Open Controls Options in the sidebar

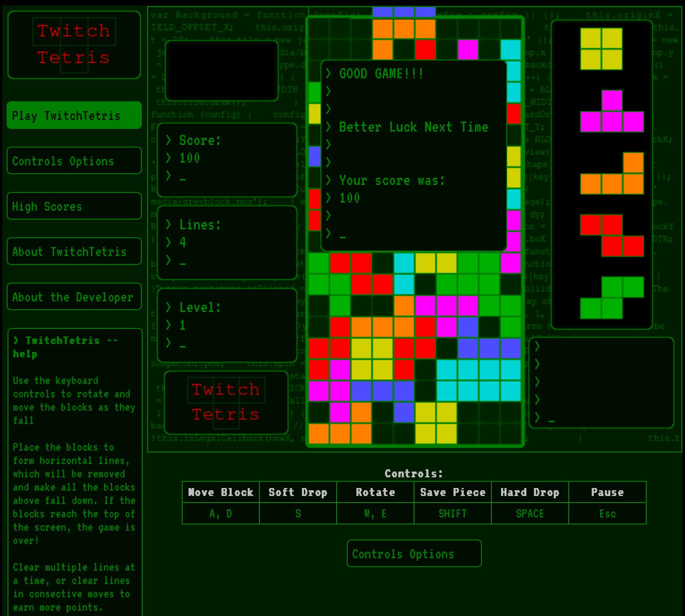pos(74,161)
